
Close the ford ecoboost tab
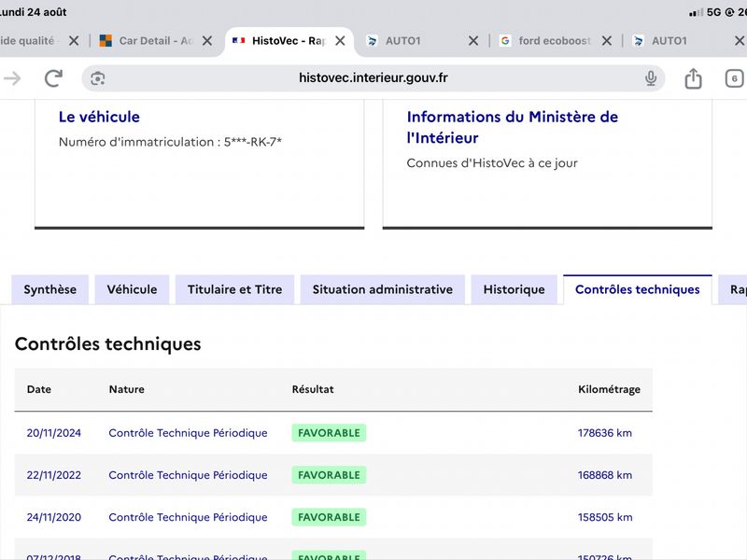tap(606, 41)
